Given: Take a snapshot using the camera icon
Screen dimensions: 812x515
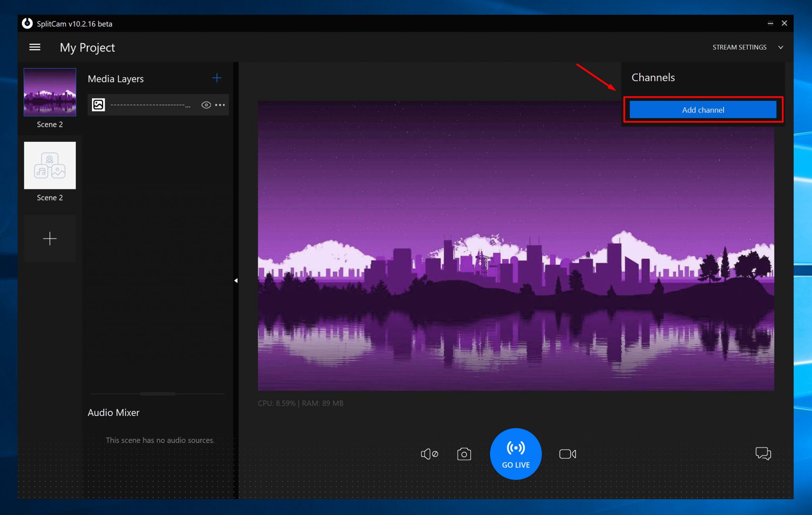Looking at the screenshot, I should click(x=464, y=454).
